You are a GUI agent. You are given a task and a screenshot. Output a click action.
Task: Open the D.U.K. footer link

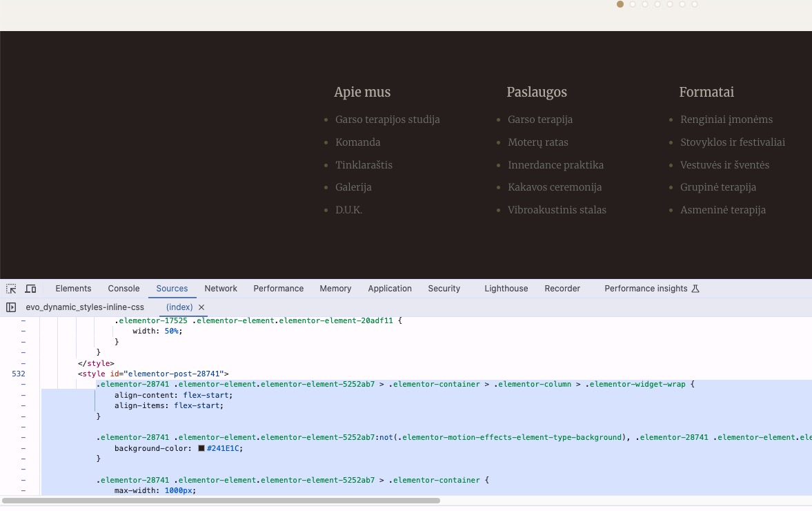[x=348, y=210]
